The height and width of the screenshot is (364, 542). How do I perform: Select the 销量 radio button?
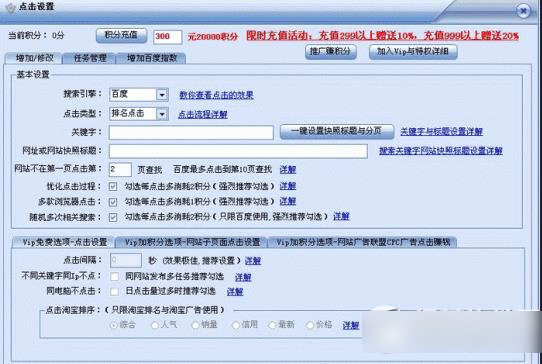pyautogui.click(x=195, y=325)
